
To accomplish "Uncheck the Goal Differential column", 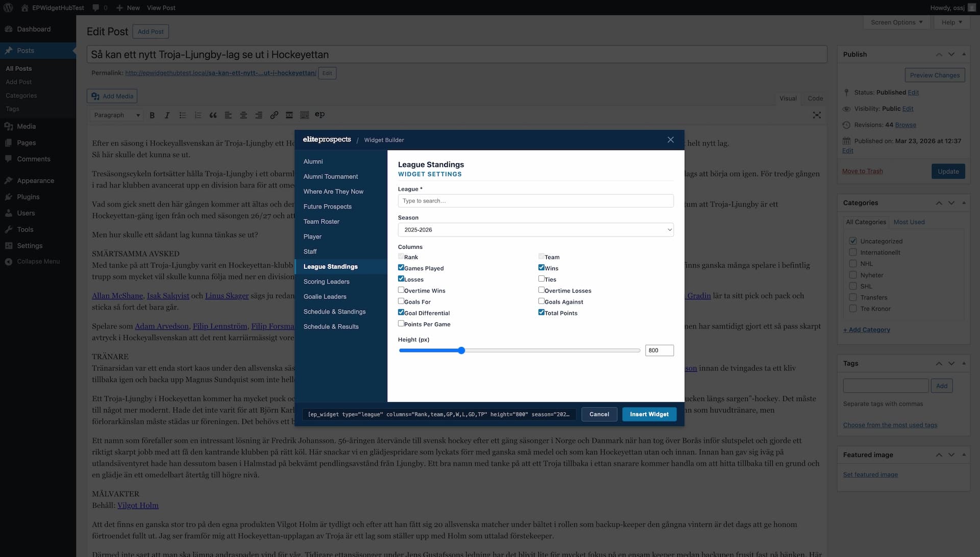I will point(401,313).
